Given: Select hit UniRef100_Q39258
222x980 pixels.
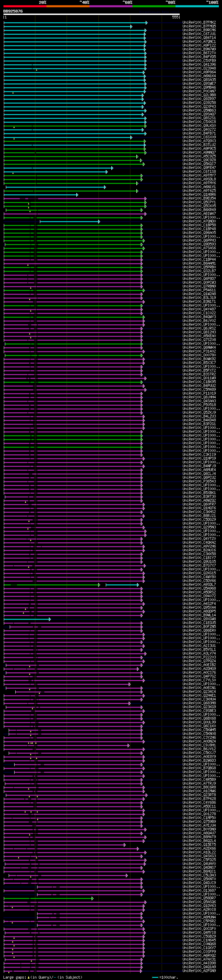Looking at the screenshot, I should pos(199,103).
